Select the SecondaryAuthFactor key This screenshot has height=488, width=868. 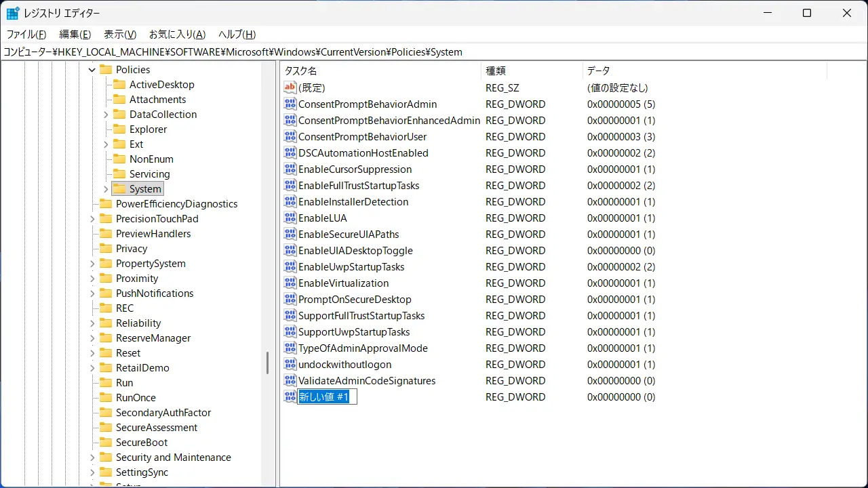tap(163, 412)
